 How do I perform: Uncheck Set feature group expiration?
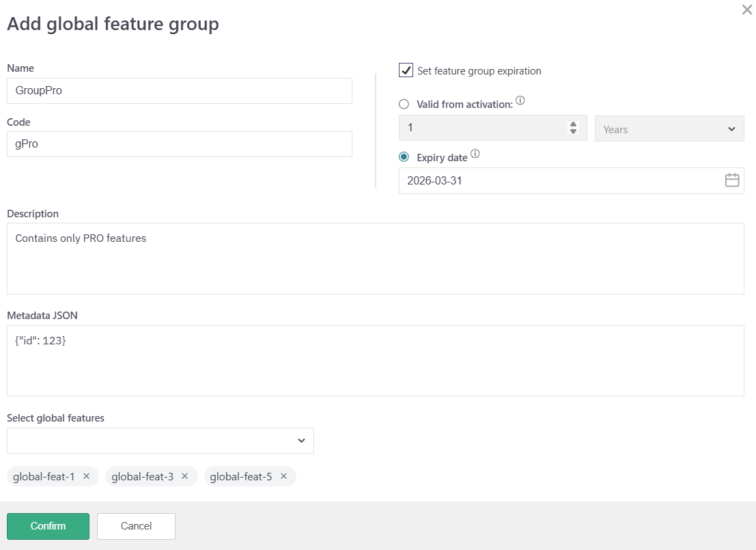tap(406, 70)
